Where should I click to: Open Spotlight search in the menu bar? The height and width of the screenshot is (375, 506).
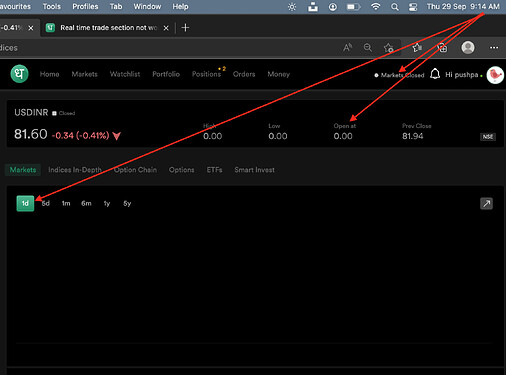coord(395,7)
